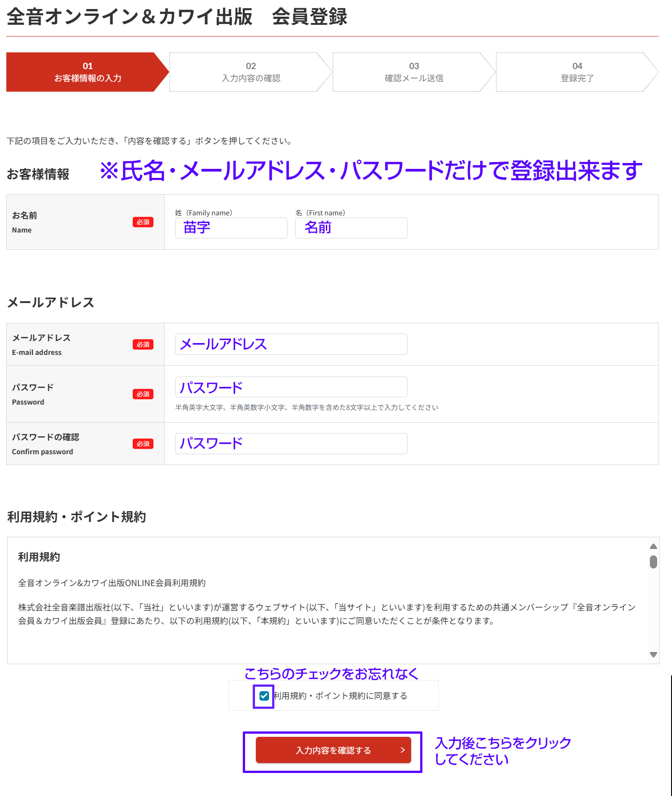
Task: Click into the Password field
Action: pyautogui.click(x=291, y=387)
